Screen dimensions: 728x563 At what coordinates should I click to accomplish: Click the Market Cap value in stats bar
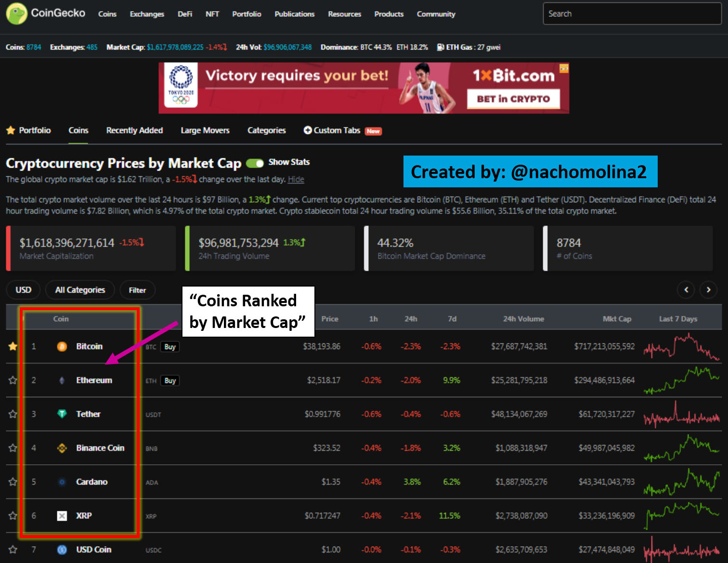(175, 47)
